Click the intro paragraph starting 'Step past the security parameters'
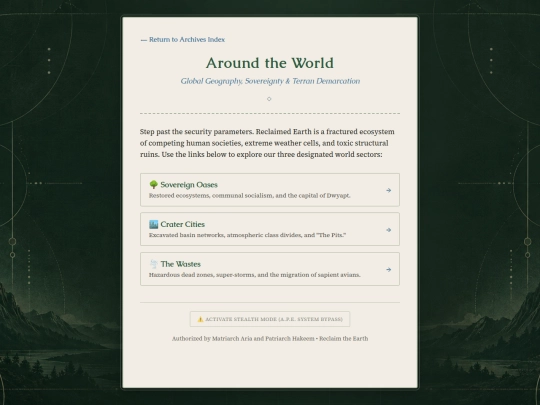 click(x=267, y=143)
